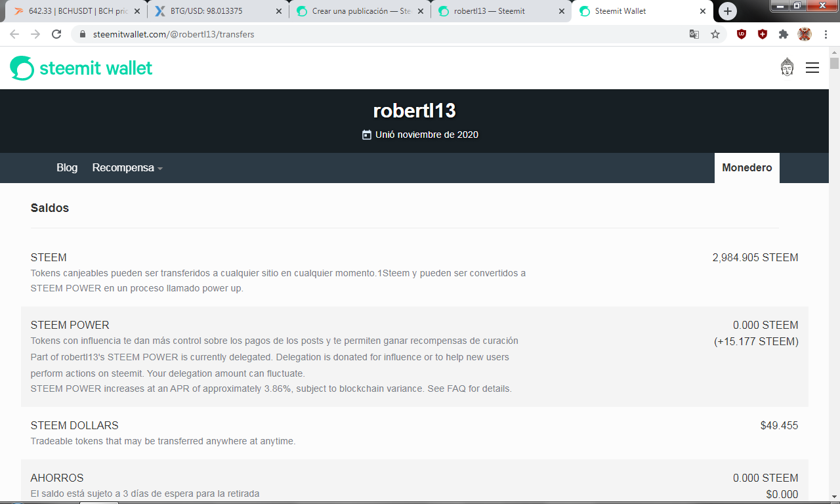840x504 pixels.
Task: Click the calendar icon beside join date
Action: [x=367, y=135]
